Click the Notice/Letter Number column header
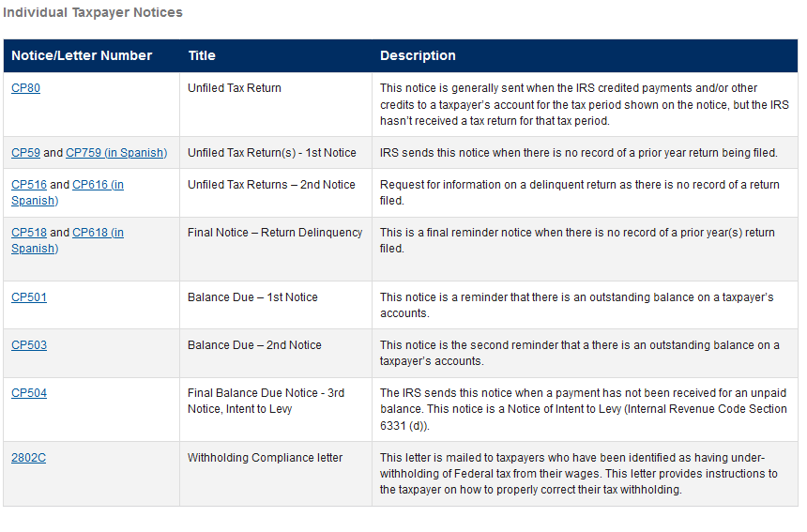This screenshot has width=807, height=532. coord(82,56)
